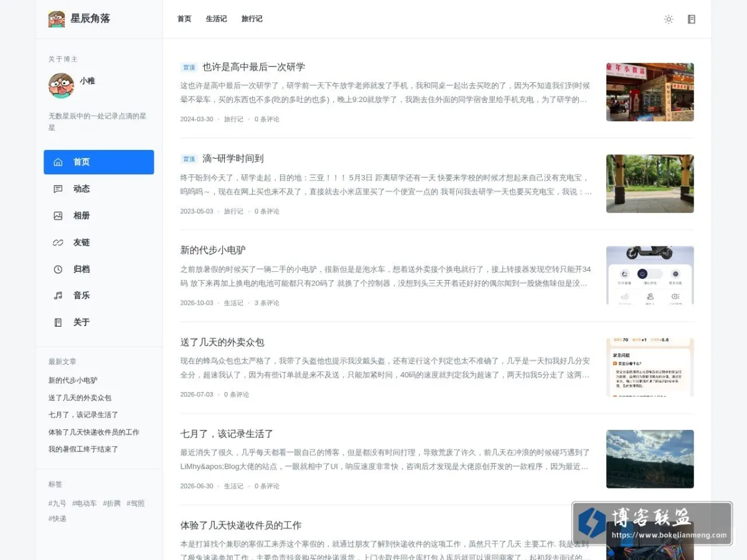The width and height of the screenshot is (747, 560).
Task: Open 首页 in the top navigation
Action: [x=184, y=19]
